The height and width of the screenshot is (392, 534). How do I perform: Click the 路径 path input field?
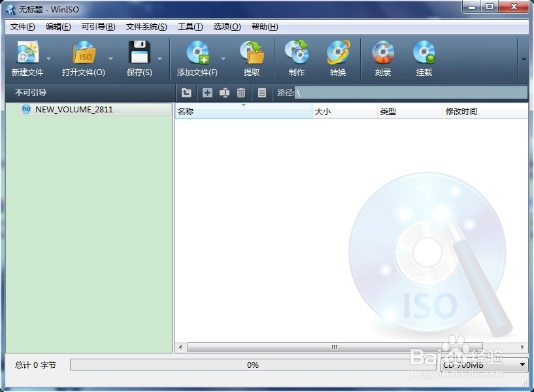click(411, 93)
